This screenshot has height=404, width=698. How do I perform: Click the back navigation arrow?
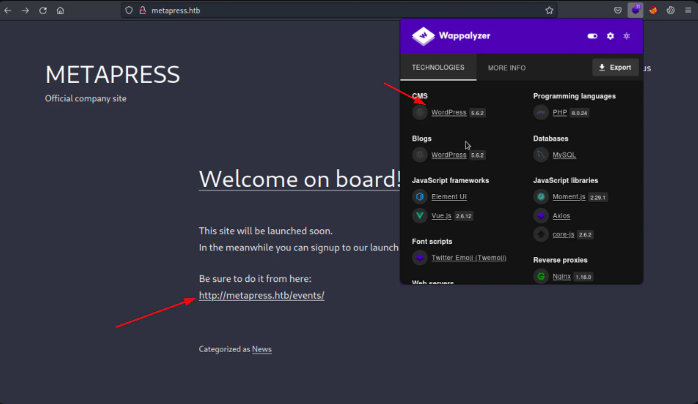click(x=9, y=10)
